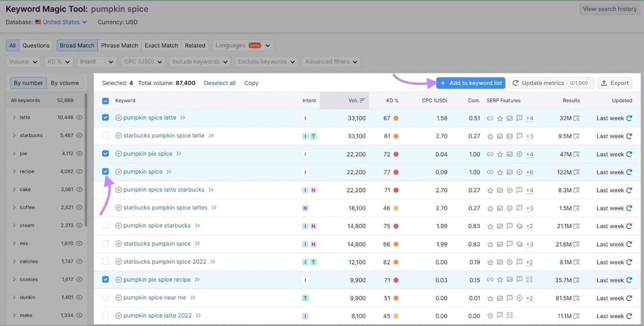This screenshot has width=644, height=326.
Task: Click star SERP feature icon for pumpkin spice starbucks
Action: pyautogui.click(x=490, y=226)
